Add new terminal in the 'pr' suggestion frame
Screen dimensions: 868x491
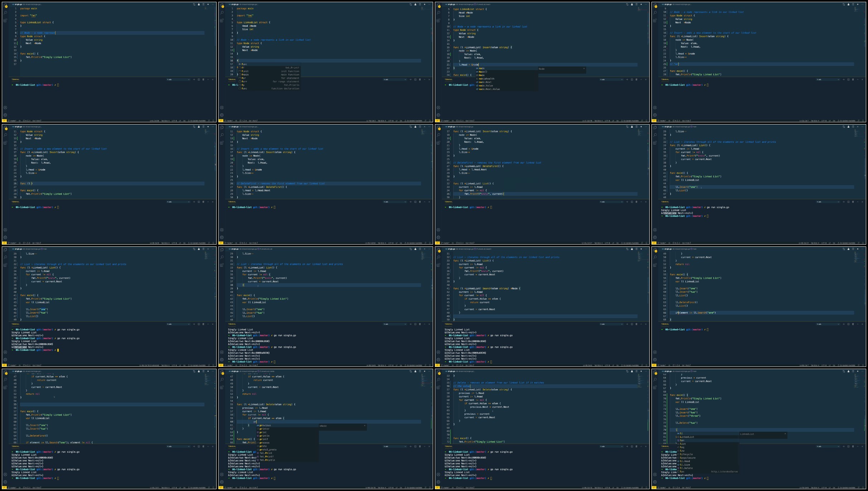click(411, 446)
